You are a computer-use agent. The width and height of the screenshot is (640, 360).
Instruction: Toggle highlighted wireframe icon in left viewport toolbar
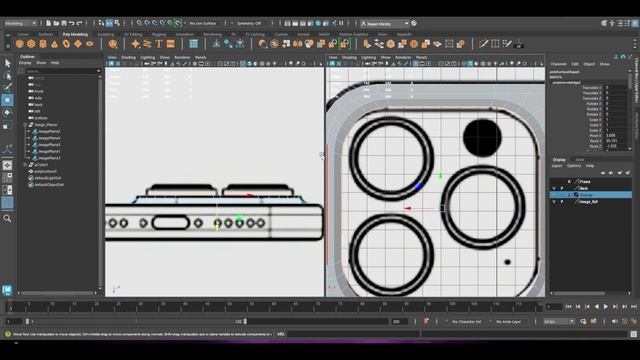click(x=243, y=64)
